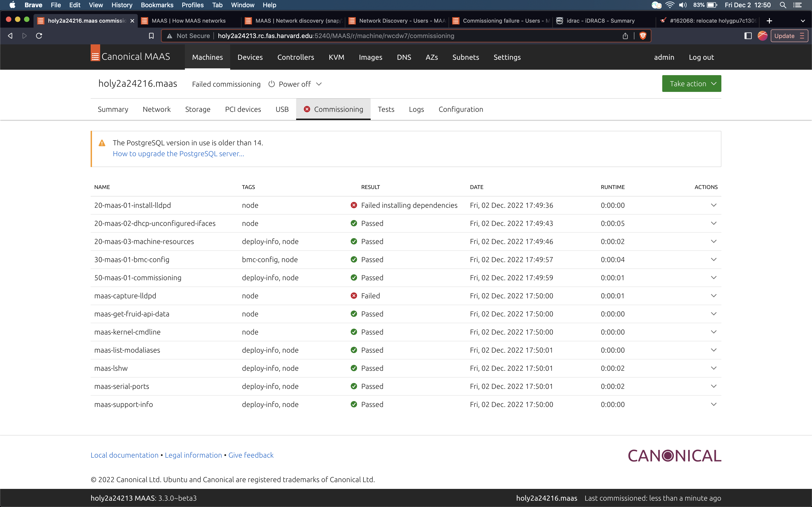Image resolution: width=812 pixels, height=507 pixels.
Task: Switch to the Network tab
Action: pyautogui.click(x=156, y=109)
